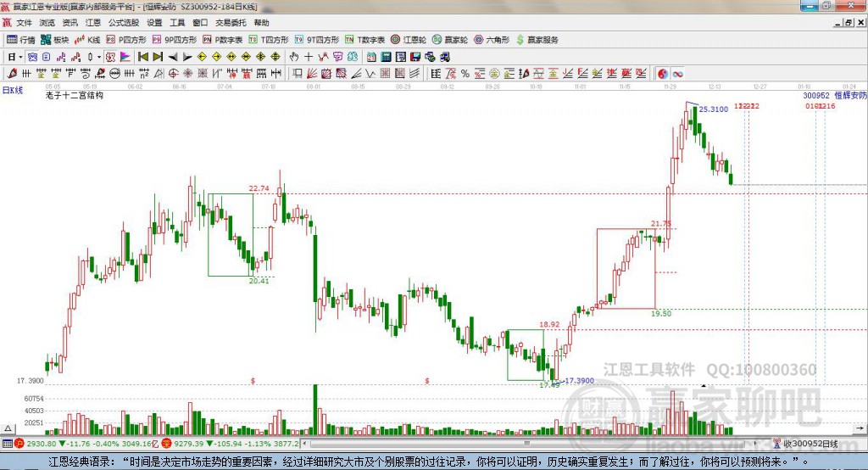Screen dimensions: 868x470
Task: Select the percent sign % tool
Action: (465, 74)
